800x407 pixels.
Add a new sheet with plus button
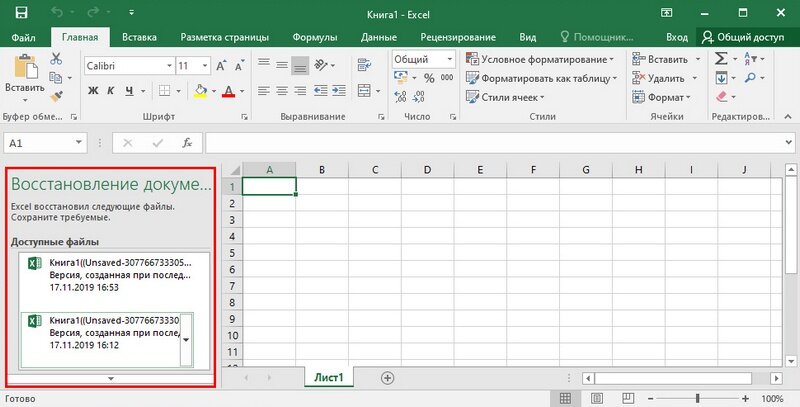387,378
